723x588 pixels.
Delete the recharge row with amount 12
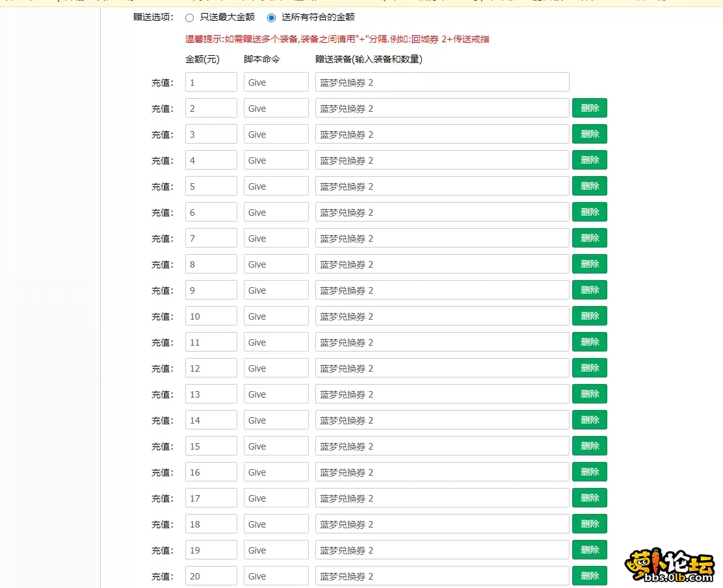(x=589, y=368)
